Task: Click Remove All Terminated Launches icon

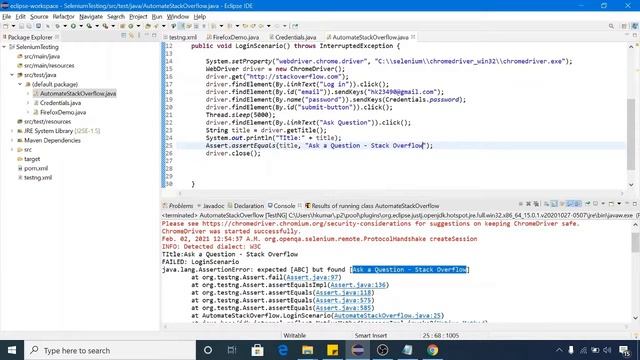Action: 536,204
